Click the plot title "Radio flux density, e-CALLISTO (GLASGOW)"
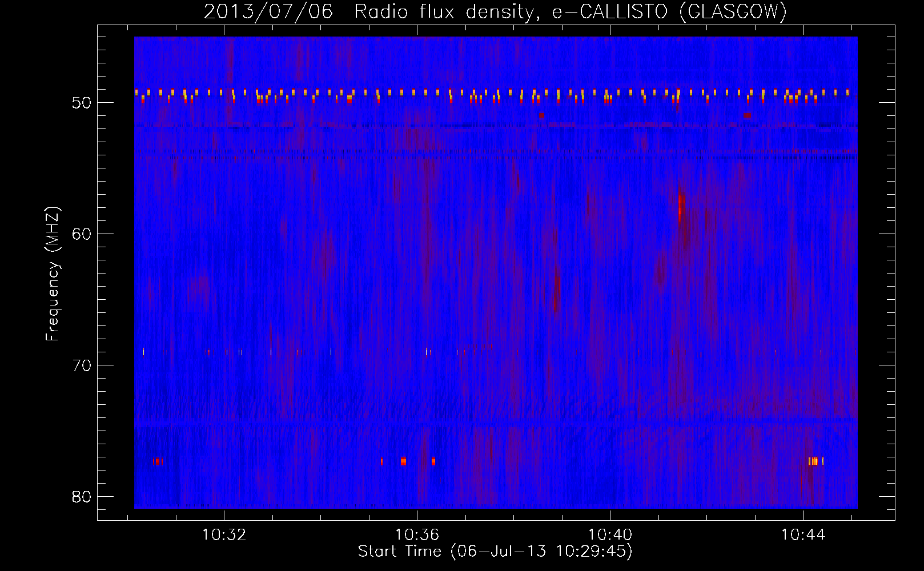 (x=571, y=11)
